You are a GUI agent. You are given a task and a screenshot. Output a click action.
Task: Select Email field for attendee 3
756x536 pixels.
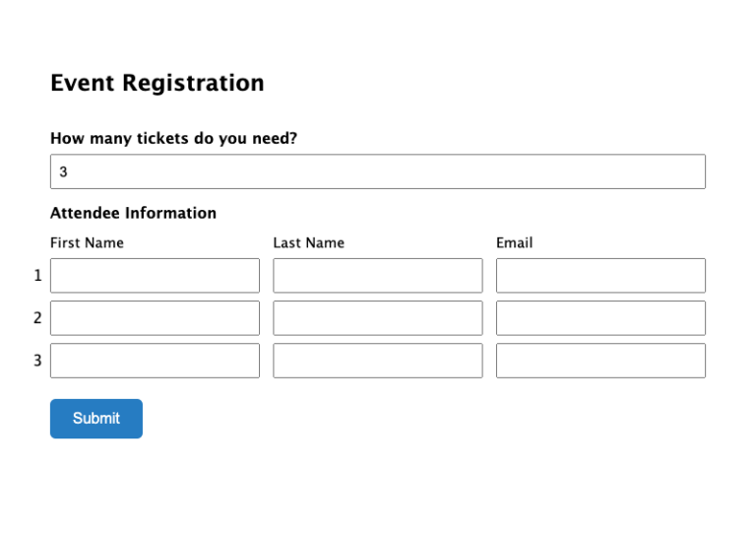click(600, 361)
